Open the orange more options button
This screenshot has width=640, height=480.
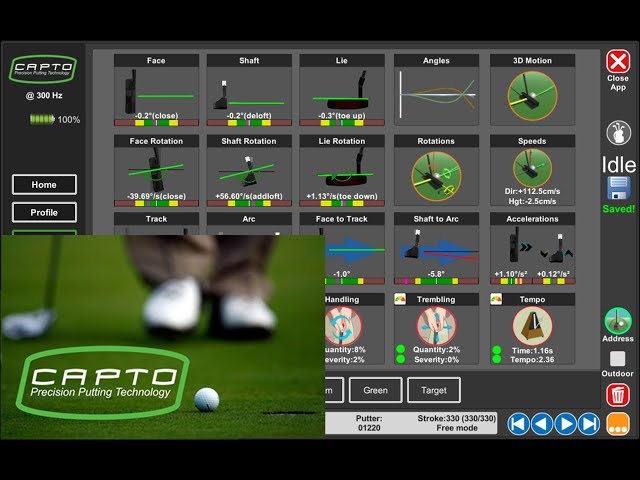618,424
